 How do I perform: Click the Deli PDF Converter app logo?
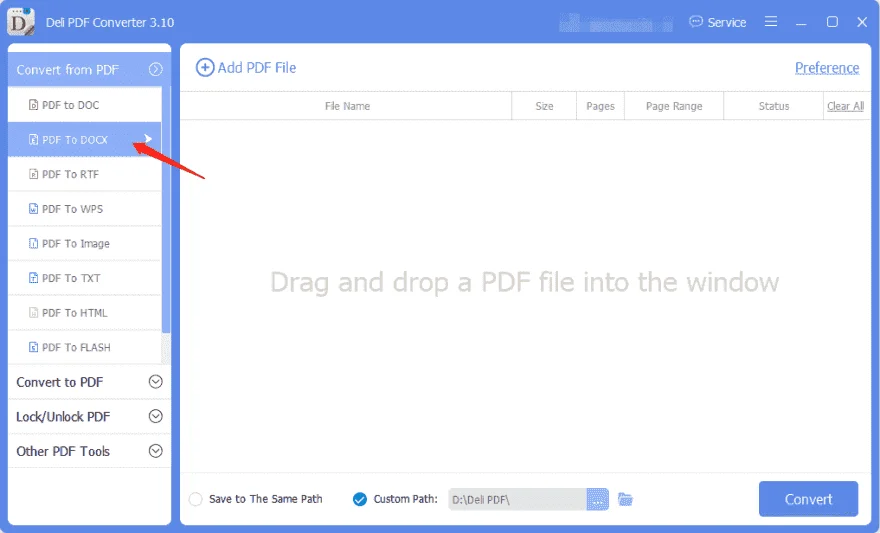21,22
